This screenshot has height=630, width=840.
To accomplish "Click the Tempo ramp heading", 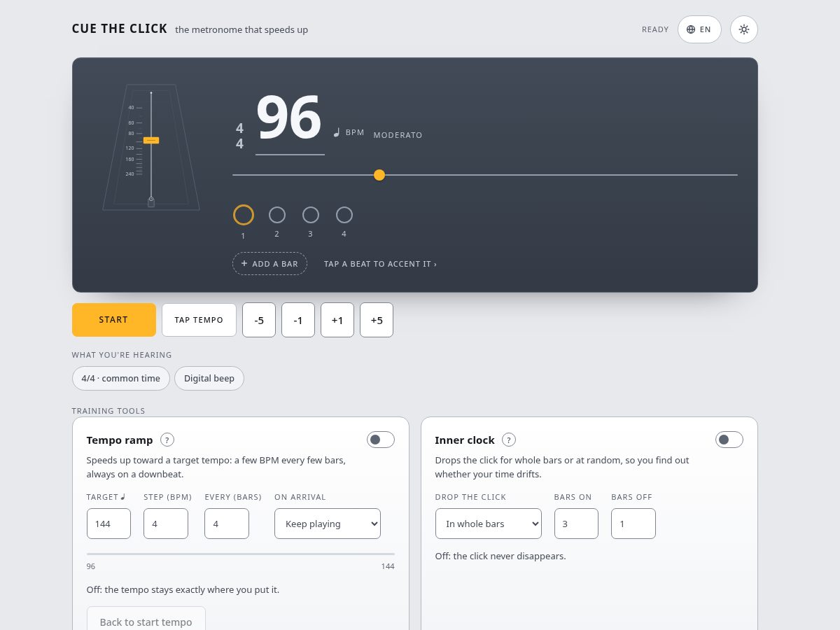I will [120, 440].
